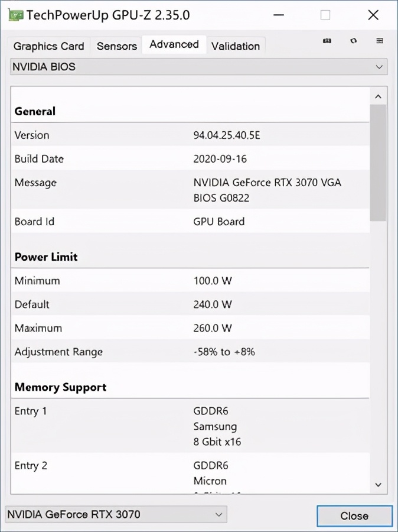Open the Validation tab
Viewport: 398px width, 532px height.
(x=236, y=46)
